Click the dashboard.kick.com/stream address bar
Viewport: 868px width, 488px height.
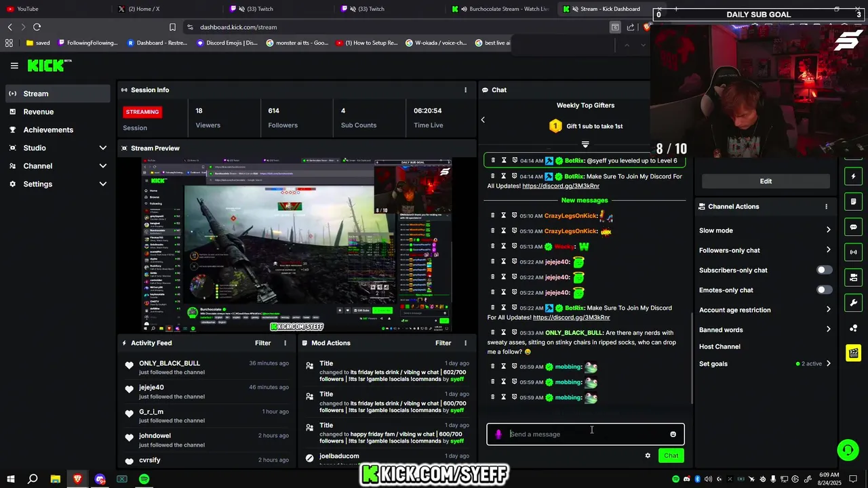tap(393, 27)
